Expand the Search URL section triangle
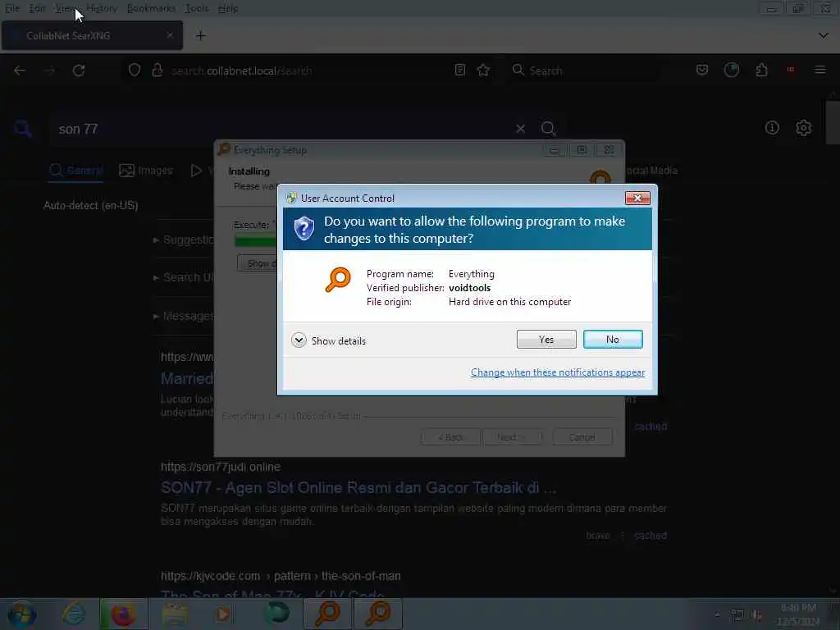The height and width of the screenshot is (630, 840). (x=156, y=277)
